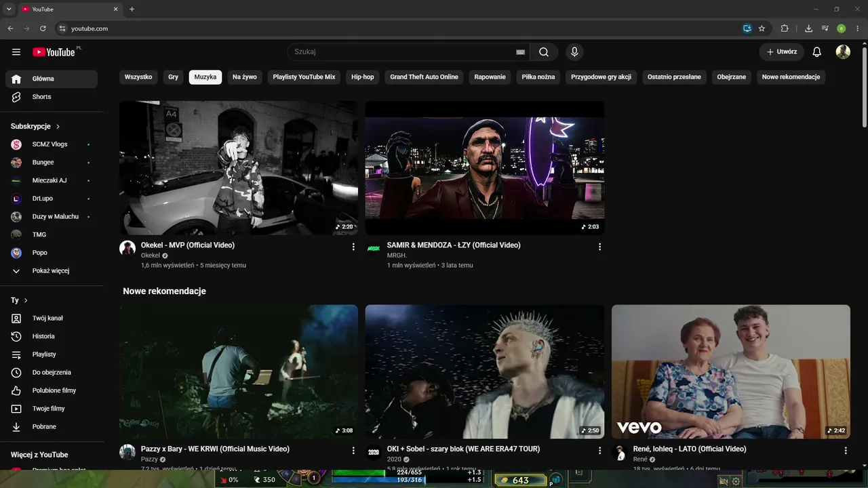This screenshot has width=868, height=488.
Task: Open options menu for Okekel - MVP video
Action: 353,247
